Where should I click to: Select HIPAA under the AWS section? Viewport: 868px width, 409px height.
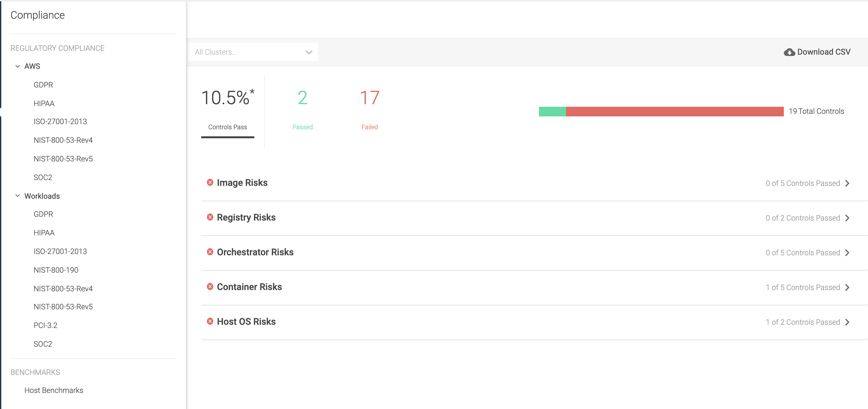tap(44, 104)
